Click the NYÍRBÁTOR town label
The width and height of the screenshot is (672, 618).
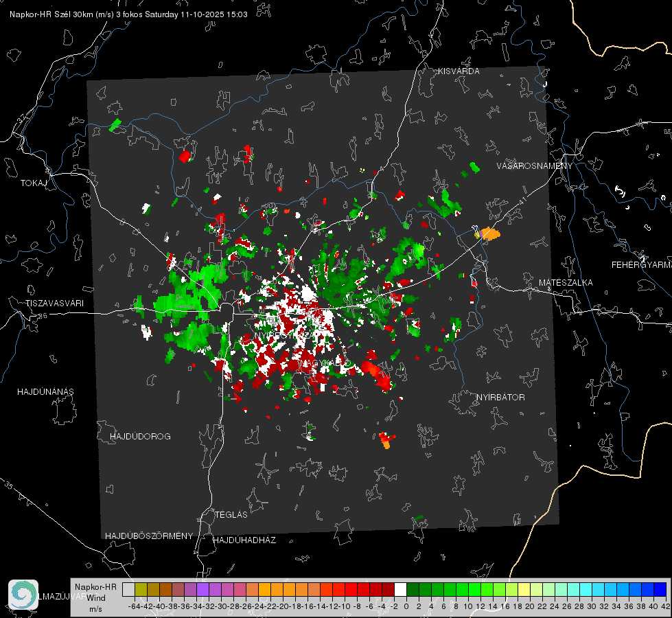pyautogui.click(x=500, y=398)
